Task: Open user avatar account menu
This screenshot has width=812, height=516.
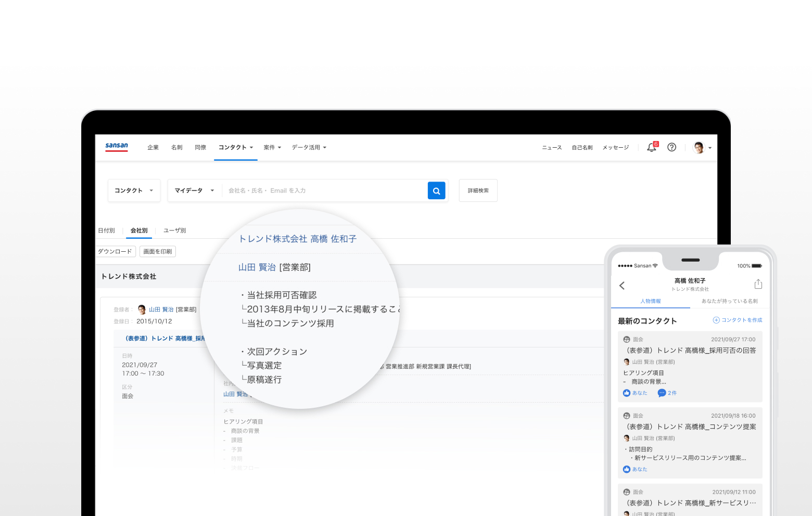Action: (702, 148)
